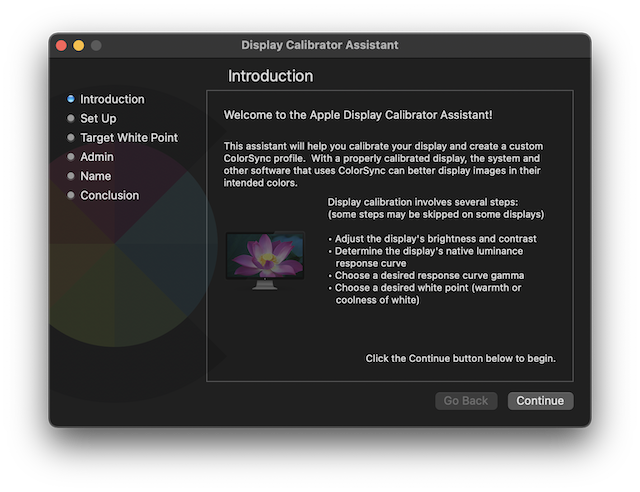Image resolution: width=640 pixels, height=492 pixels.
Task: Click 'Choose a desired response curve gamma'
Action: (429, 276)
